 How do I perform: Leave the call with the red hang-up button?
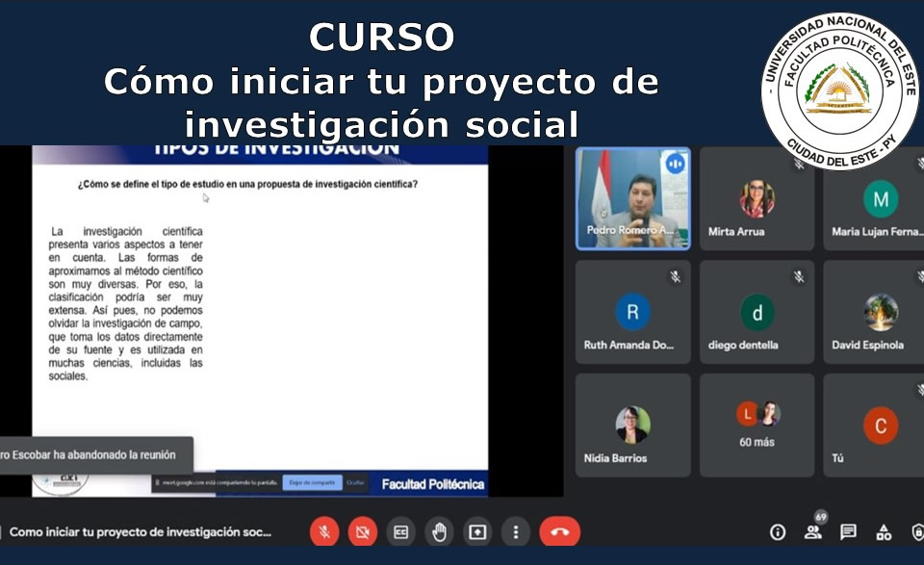click(x=559, y=531)
